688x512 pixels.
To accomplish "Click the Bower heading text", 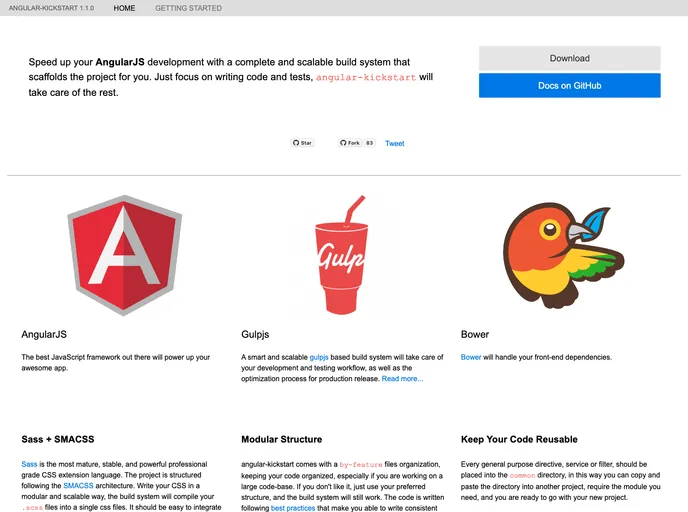I will [x=475, y=334].
